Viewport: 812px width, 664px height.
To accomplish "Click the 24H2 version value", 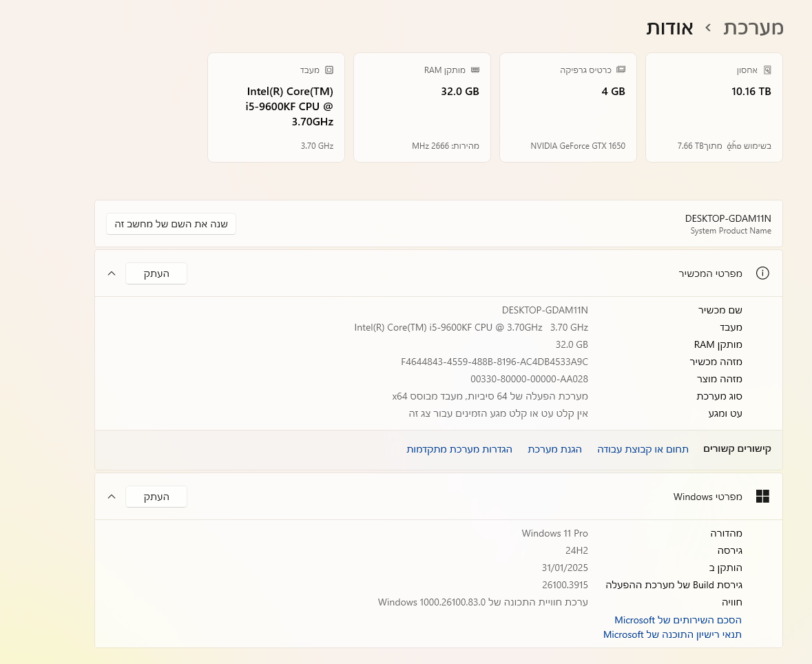I will pos(576,550).
